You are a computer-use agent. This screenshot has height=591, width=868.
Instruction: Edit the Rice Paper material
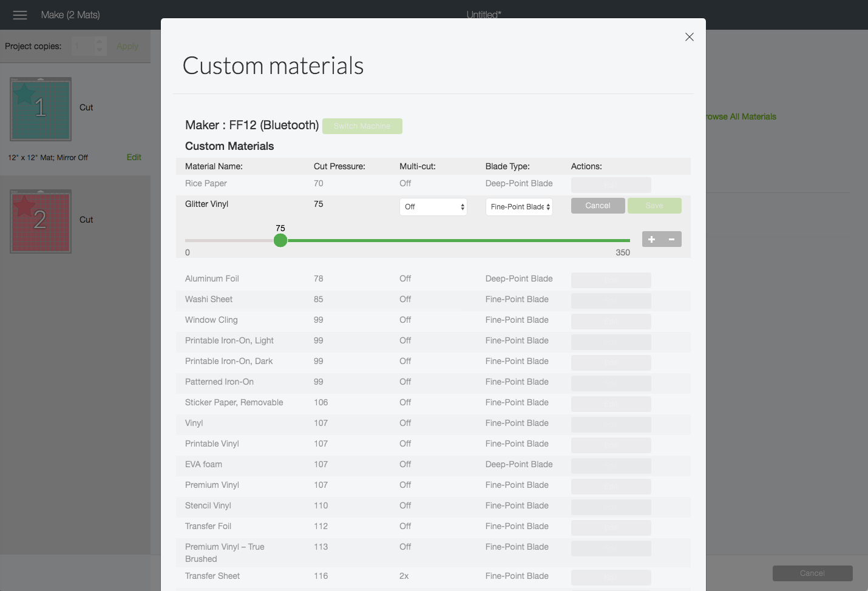(611, 184)
